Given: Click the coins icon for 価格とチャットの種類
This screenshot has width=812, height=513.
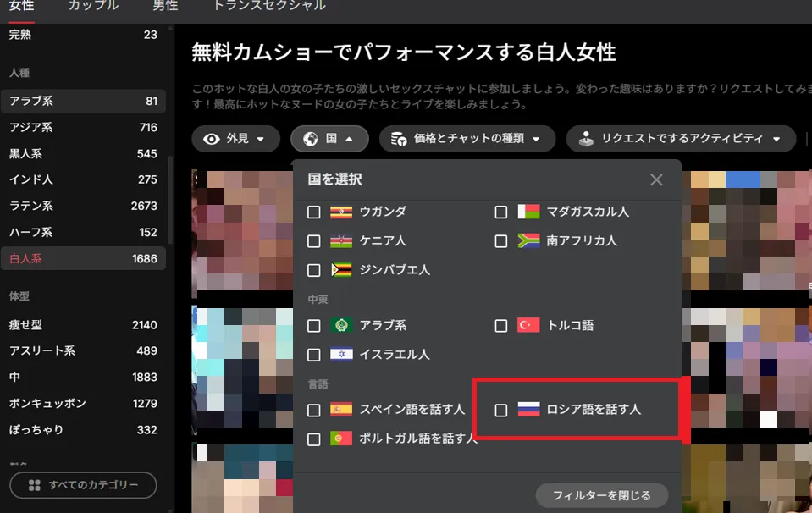Looking at the screenshot, I should coord(398,139).
